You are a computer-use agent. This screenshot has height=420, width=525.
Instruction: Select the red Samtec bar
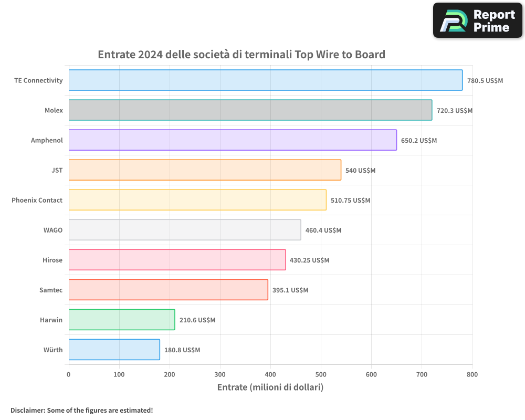[x=168, y=290]
